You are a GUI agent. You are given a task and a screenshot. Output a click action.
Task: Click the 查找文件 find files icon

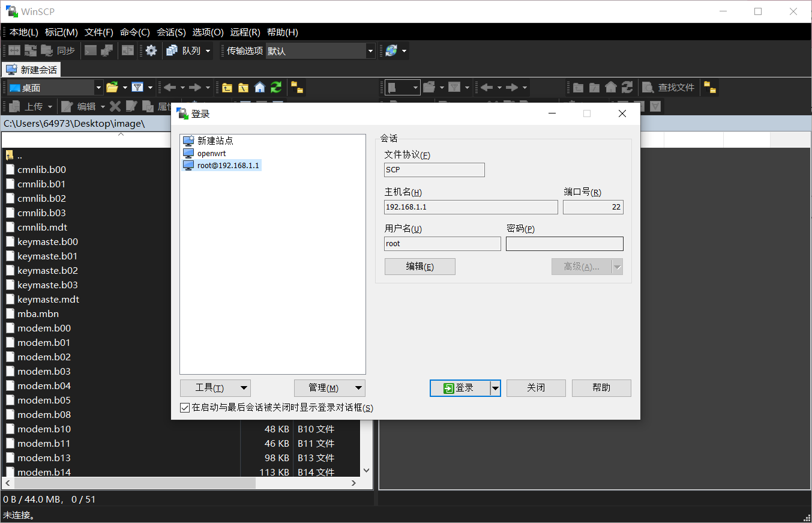[668, 87]
